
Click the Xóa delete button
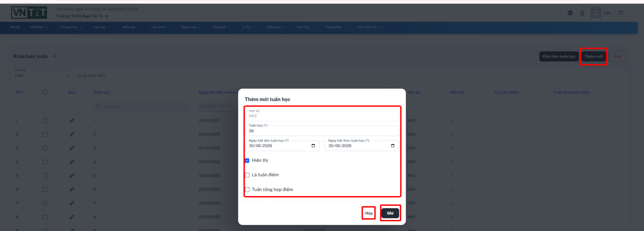click(x=617, y=56)
